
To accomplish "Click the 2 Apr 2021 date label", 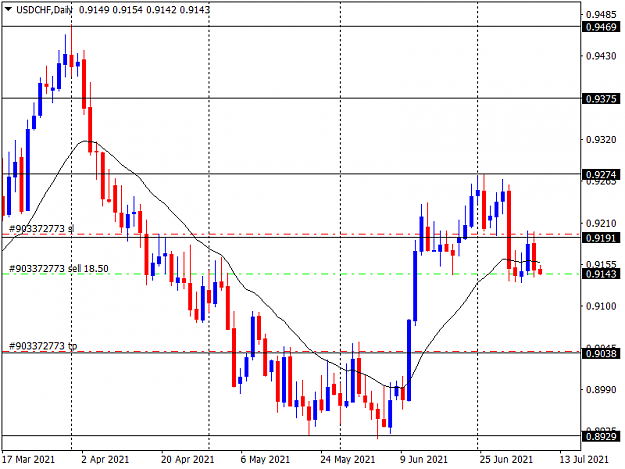I will point(105,459).
